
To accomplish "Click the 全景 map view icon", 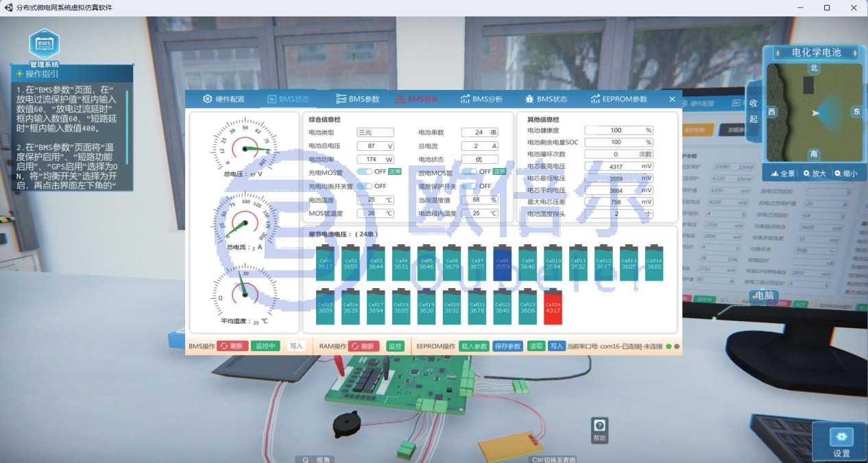I will click(x=783, y=174).
